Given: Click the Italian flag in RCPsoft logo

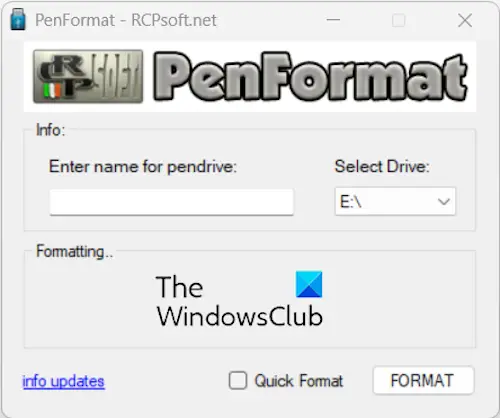Looking at the screenshot, I should (52, 90).
